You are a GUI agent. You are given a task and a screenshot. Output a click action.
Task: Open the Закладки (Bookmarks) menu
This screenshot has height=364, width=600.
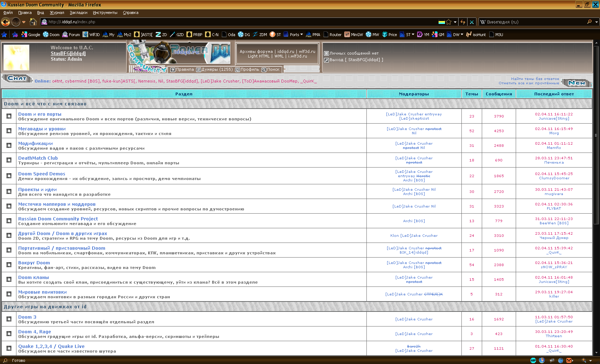click(78, 13)
